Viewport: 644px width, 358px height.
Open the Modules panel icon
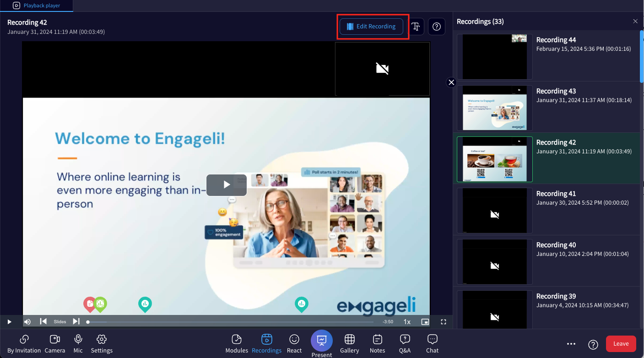tap(236, 343)
